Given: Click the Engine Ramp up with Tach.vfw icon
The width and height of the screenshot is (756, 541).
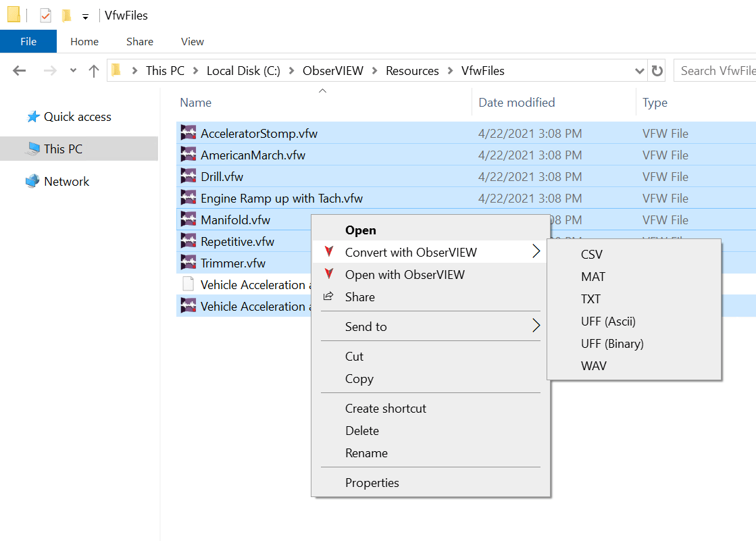Looking at the screenshot, I should tap(188, 198).
